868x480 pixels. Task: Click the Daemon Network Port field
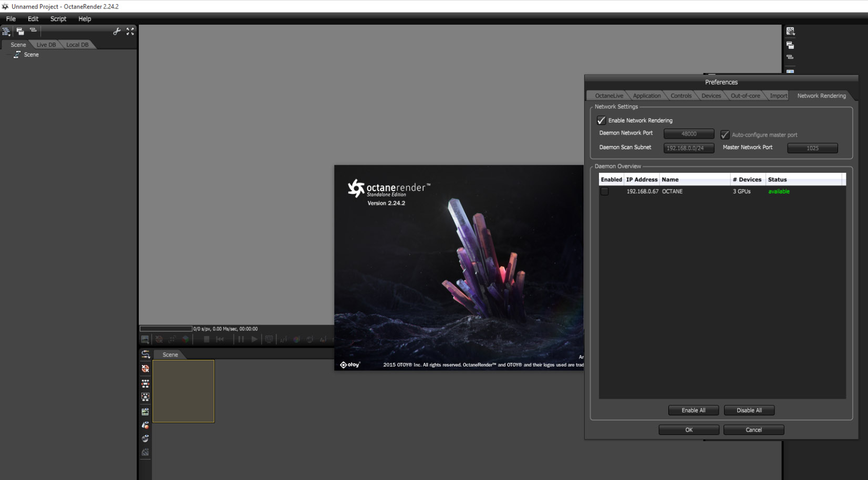[689, 134]
